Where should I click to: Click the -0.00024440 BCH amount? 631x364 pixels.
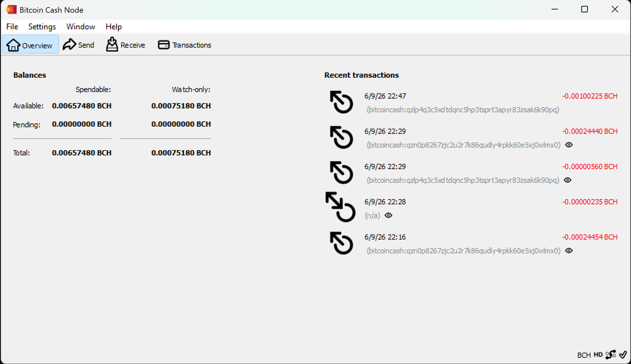pyautogui.click(x=589, y=131)
